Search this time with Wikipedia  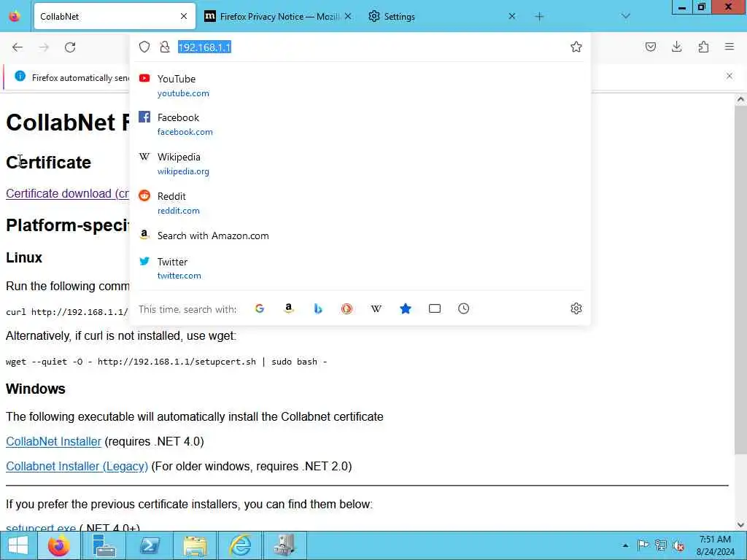376,308
